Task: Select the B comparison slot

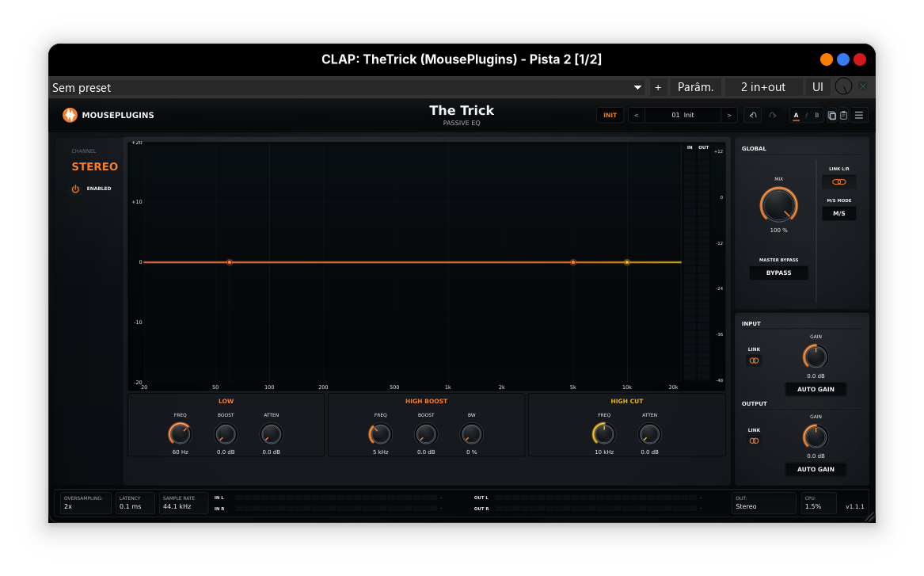Action: (x=817, y=116)
